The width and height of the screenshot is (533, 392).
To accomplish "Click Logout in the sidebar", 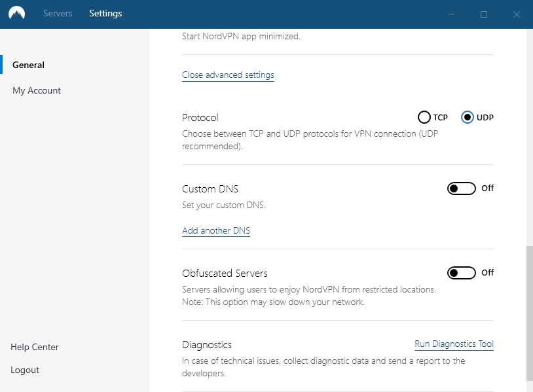I will [x=25, y=370].
